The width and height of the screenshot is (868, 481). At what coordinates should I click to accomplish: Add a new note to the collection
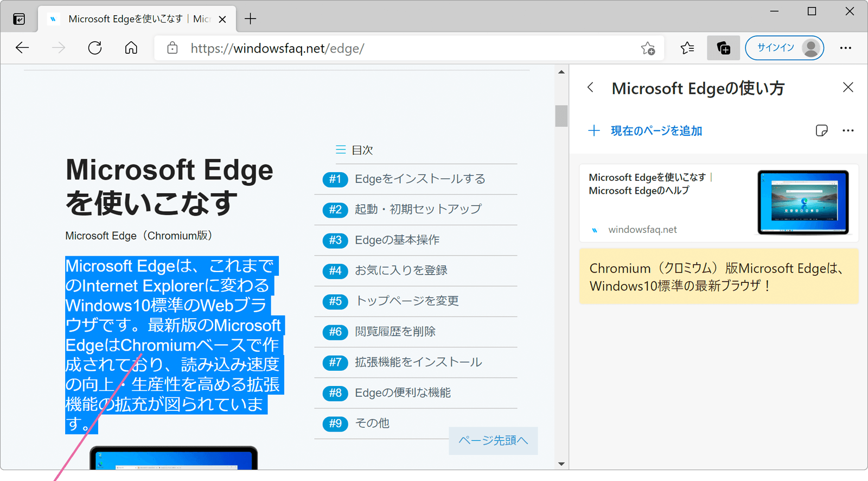coord(821,130)
